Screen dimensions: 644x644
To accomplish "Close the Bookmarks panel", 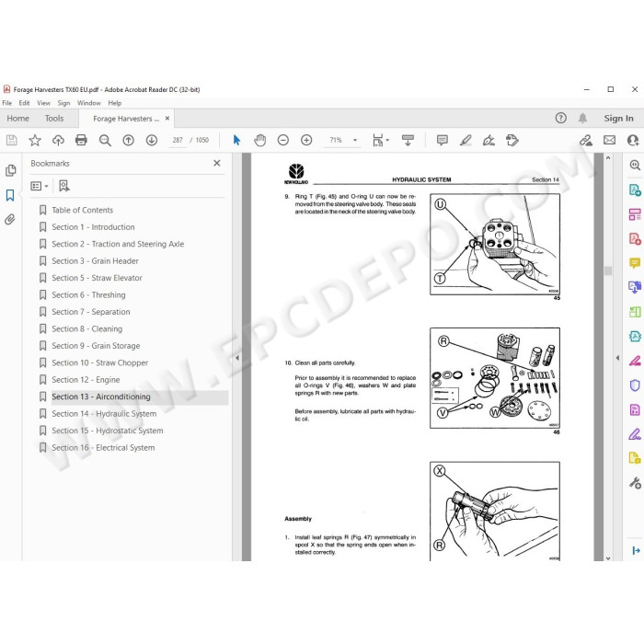I will [x=217, y=163].
